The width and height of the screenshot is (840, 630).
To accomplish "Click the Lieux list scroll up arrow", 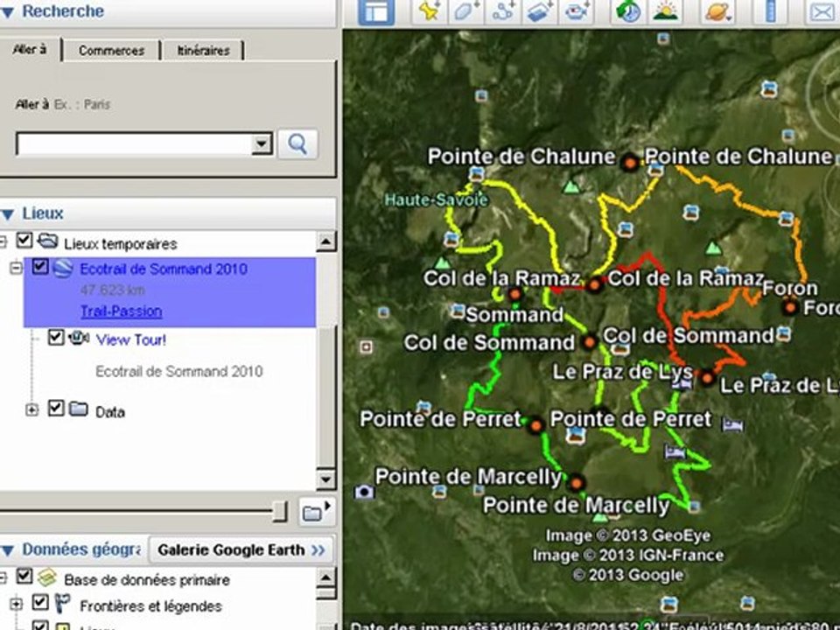I will tap(326, 241).
